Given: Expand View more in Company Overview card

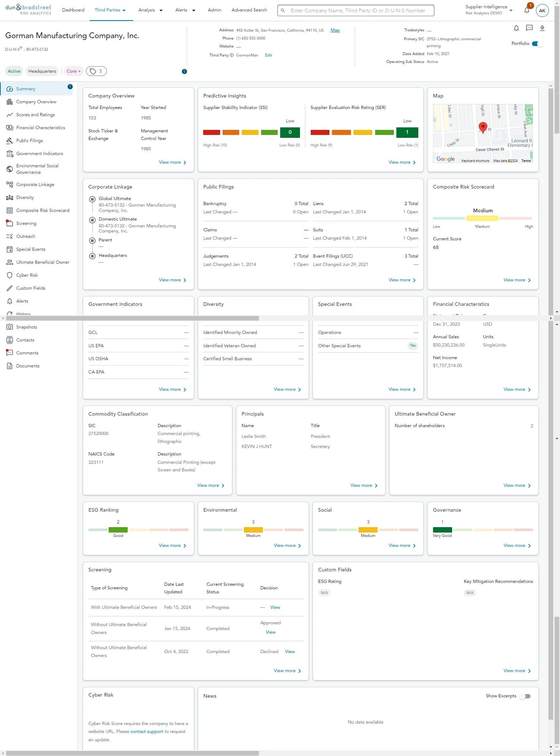Looking at the screenshot, I should click(173, 163).
